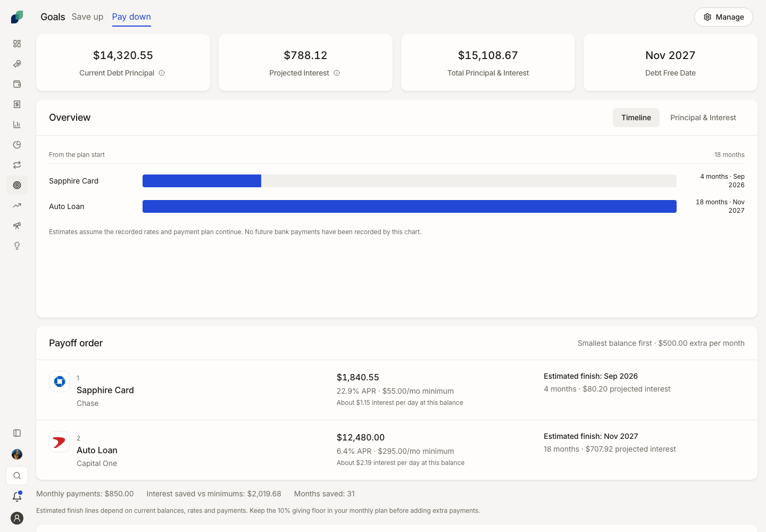
Task: Click the '18 months' scale label in Overview
Action: [x=729, y=155]
